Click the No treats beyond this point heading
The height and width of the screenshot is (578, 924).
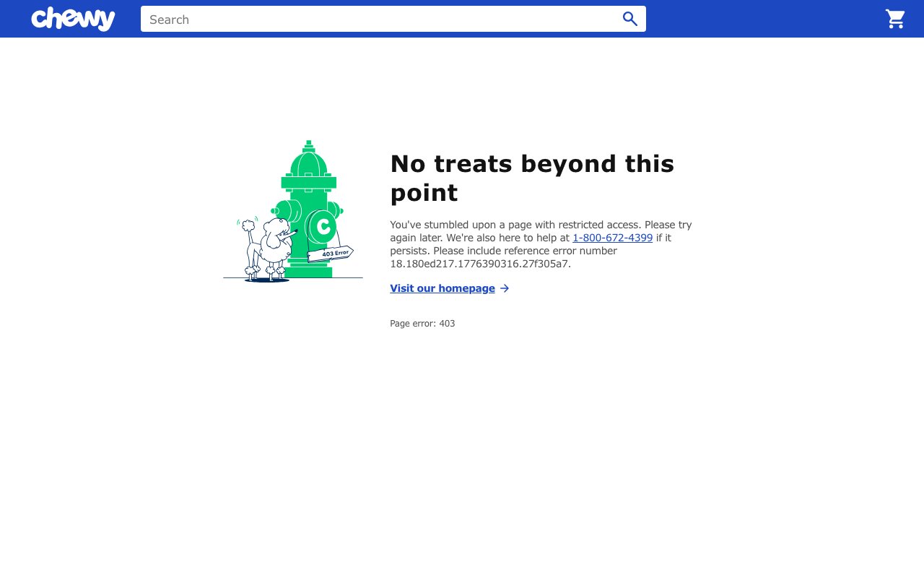pos(531,178)
